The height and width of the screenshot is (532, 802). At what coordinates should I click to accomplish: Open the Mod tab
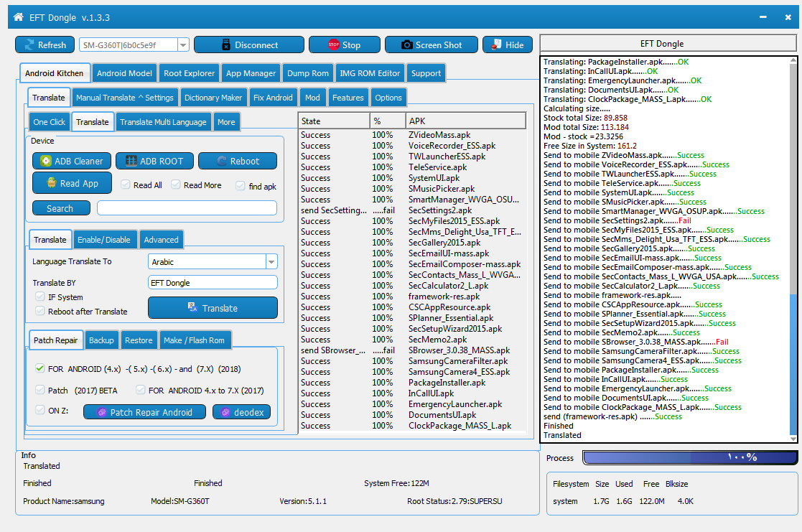pos(312,98)
